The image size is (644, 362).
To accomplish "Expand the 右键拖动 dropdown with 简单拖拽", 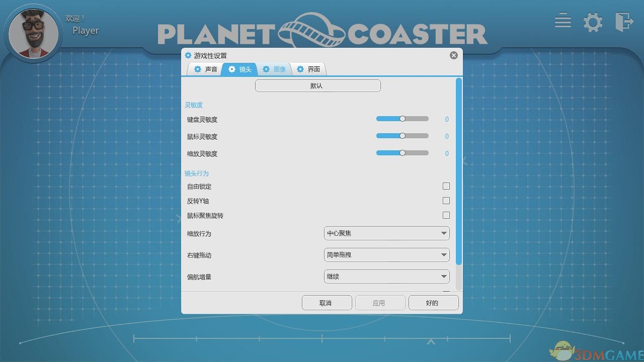I will tap(386, 254).
